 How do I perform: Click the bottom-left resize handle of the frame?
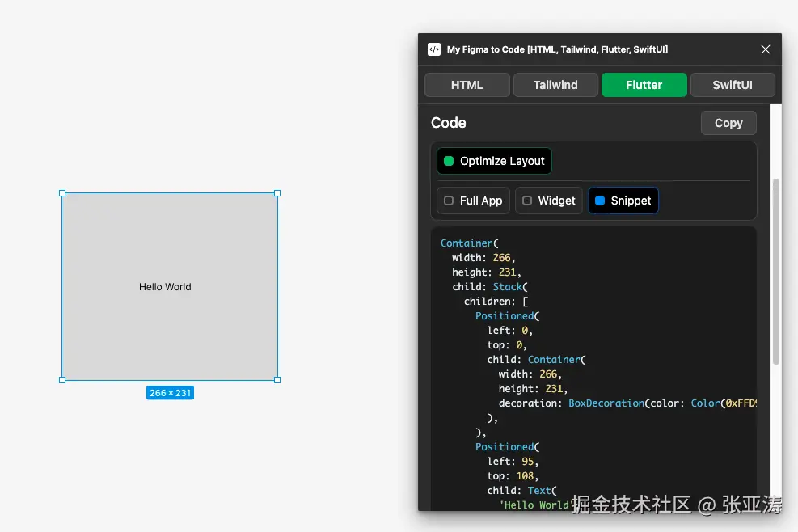(x=62, y=380)
